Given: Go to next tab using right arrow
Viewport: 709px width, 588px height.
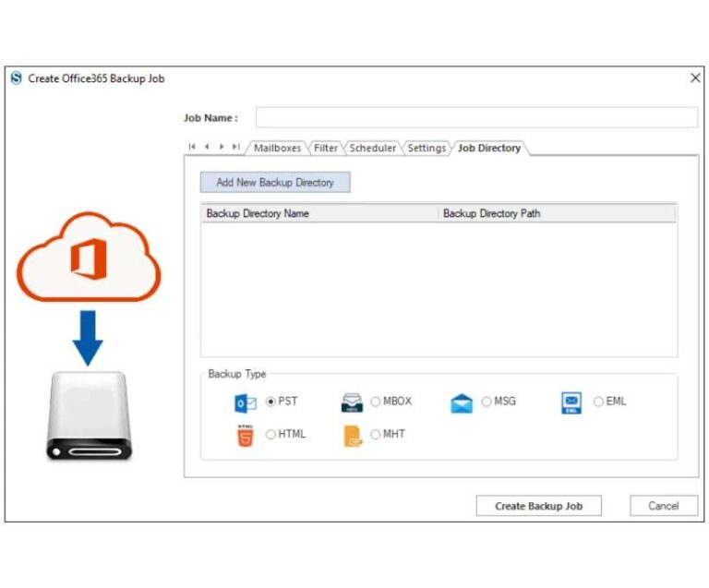Looking at the screenshot, I should click(x=222, y=147).
